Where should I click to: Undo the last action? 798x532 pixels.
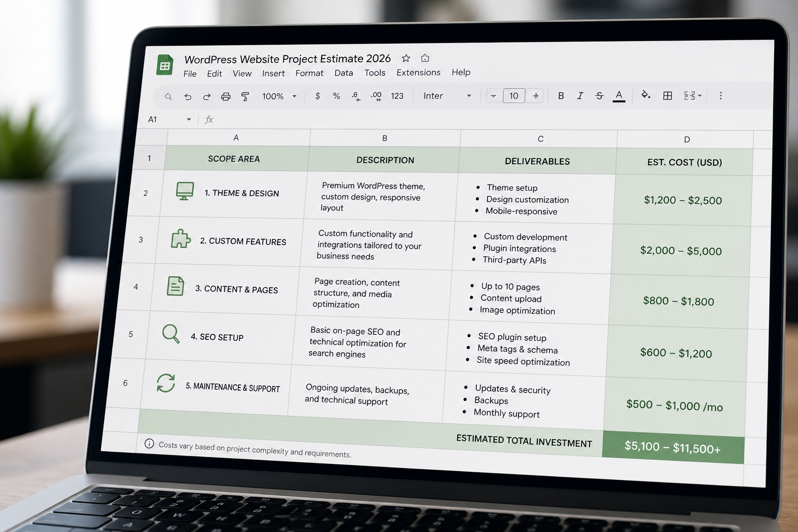pyautogui.click(x=188, y=97)
